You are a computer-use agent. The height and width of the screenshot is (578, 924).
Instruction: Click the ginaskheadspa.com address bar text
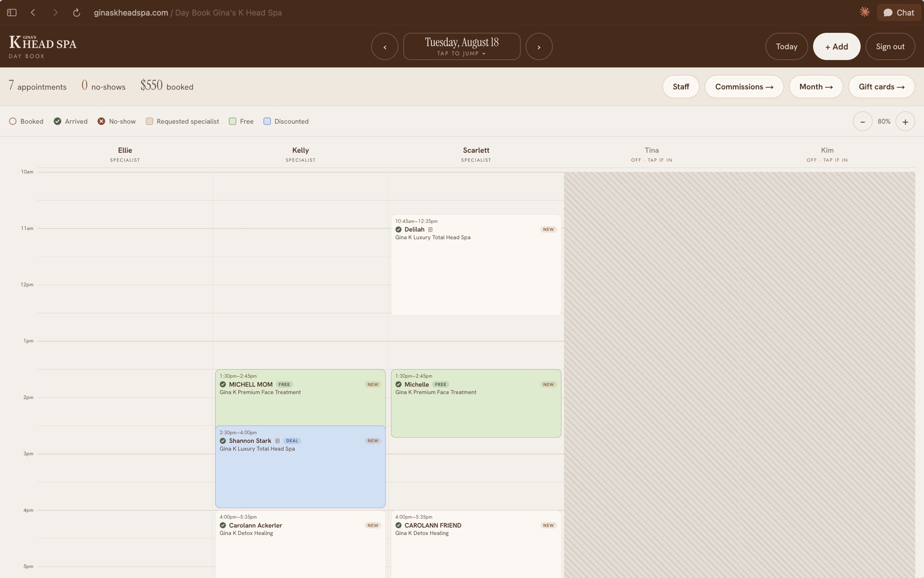click(x=131, y=12)
